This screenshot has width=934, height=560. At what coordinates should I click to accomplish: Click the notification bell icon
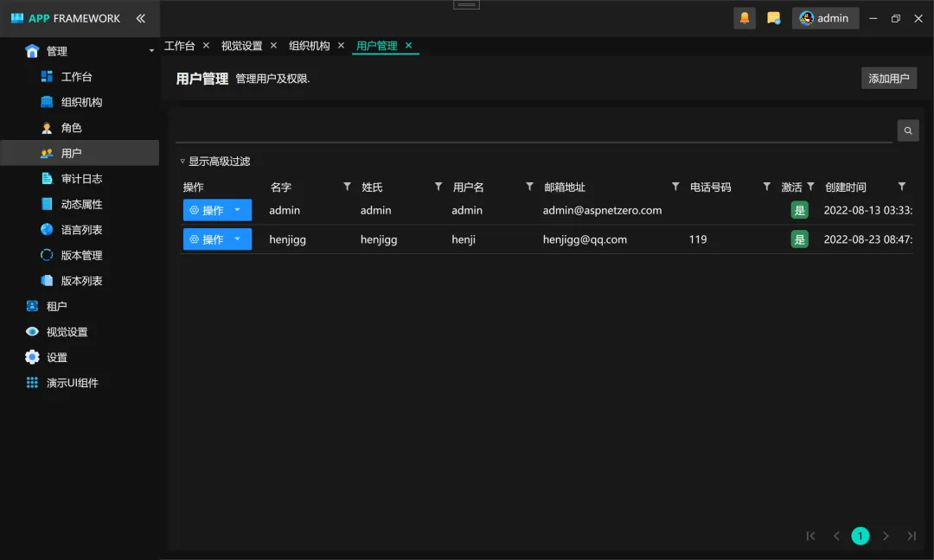click(745, 17)
